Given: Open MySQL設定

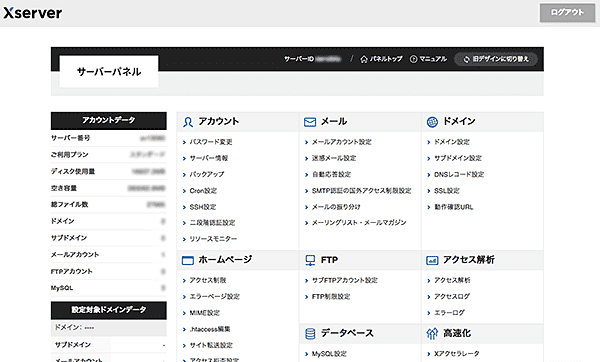Looking at the screenshot, I should tap(329, 354).
